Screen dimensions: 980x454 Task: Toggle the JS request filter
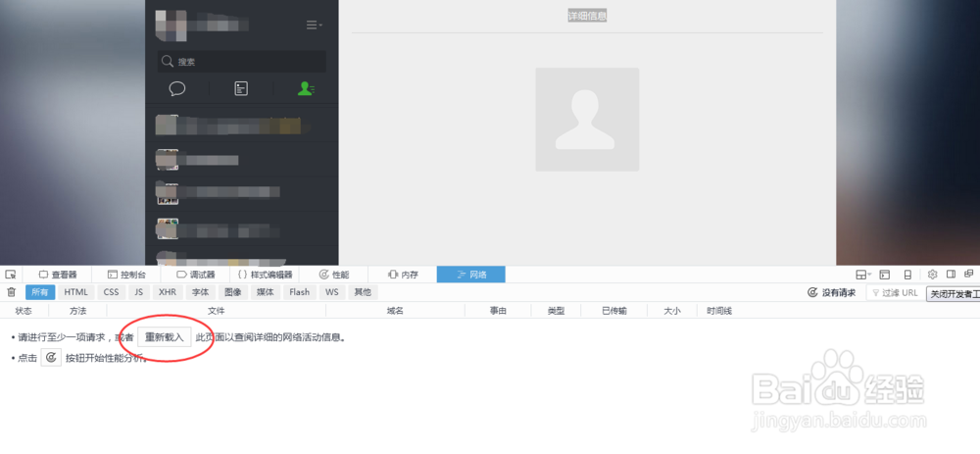139,292
